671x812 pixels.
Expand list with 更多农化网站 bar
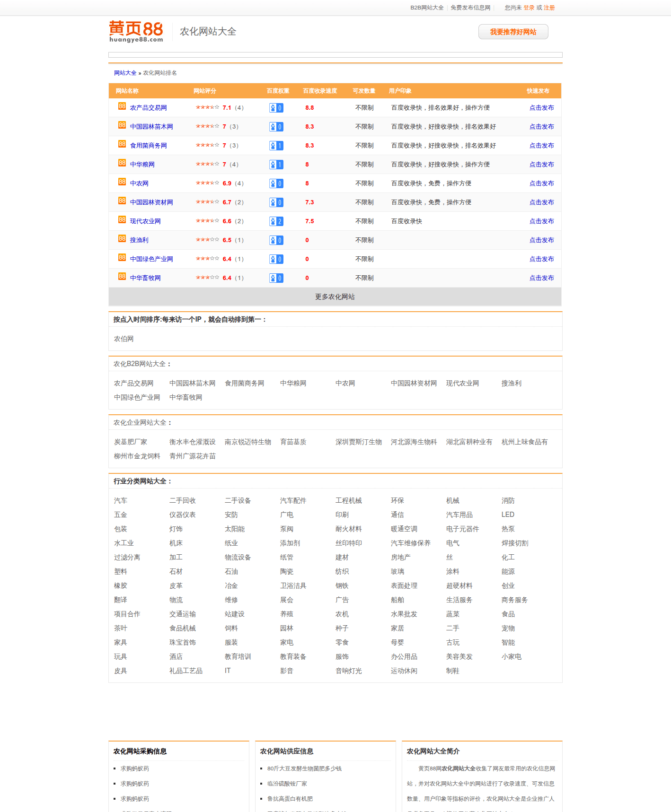pyautogui.click(x=335, y=297)
